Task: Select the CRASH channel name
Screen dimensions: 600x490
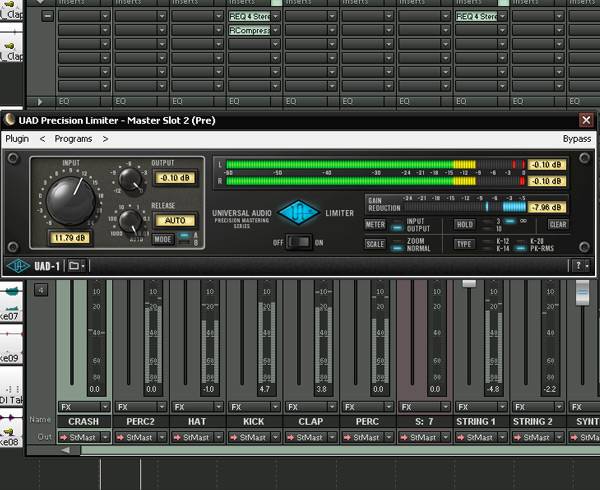Action: (x=83, y=422)
